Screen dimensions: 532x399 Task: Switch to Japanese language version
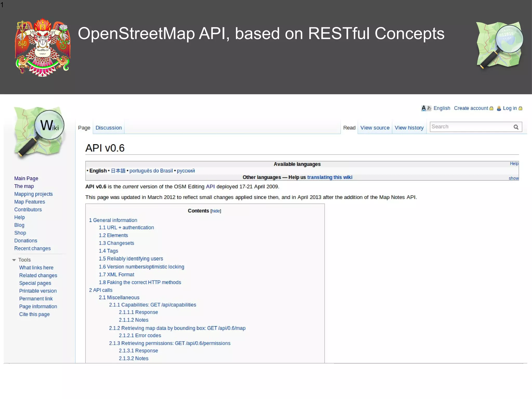click(x=118, y=171)
